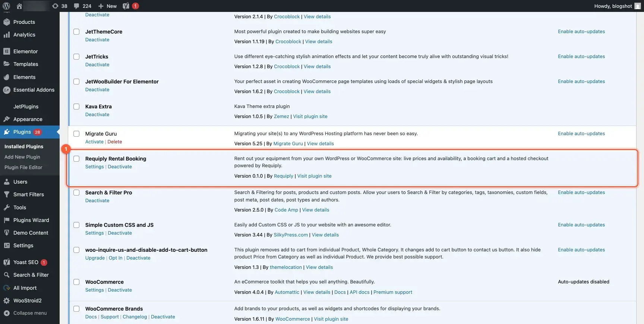This screenshot has width=644, height=324.
Task: Open Changelog for WooCommerce Brands
Action: point(135,317)
